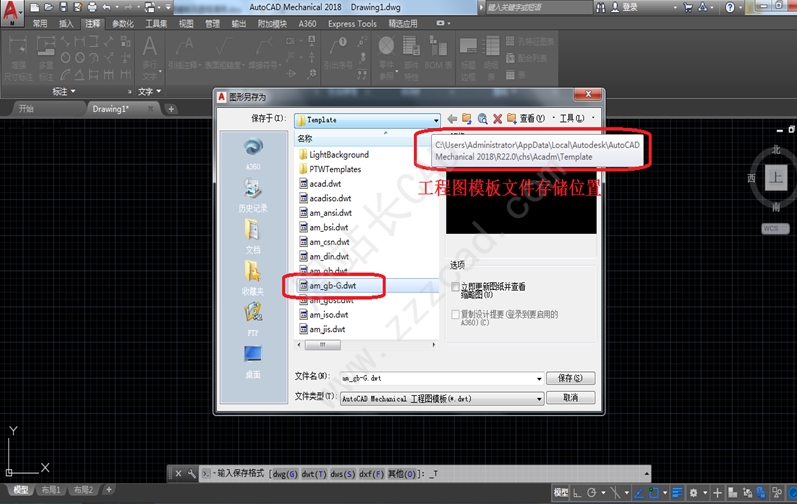Screen dimensions: 797x504
Task: Click the New file icon in quick access toolbar
Action: 34,7
